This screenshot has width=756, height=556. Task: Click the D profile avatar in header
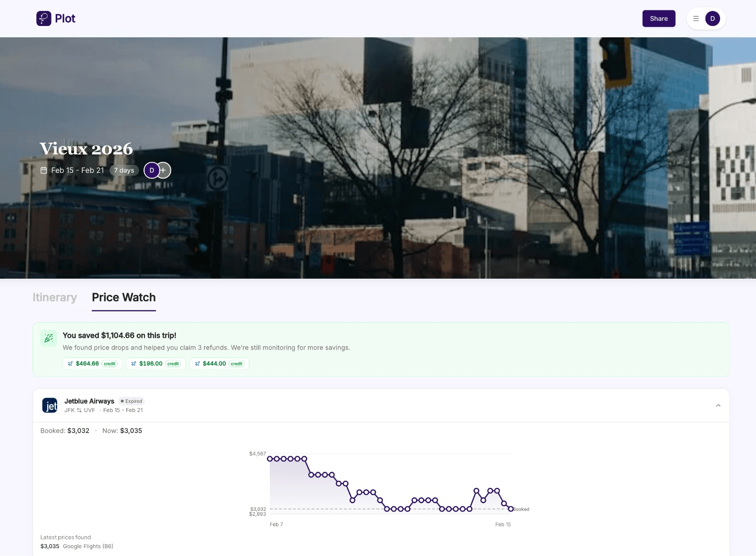pyautogui.click(x=712, y=19)
